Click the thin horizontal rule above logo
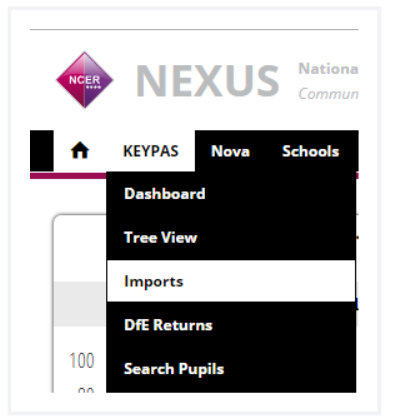 point(194,30)
